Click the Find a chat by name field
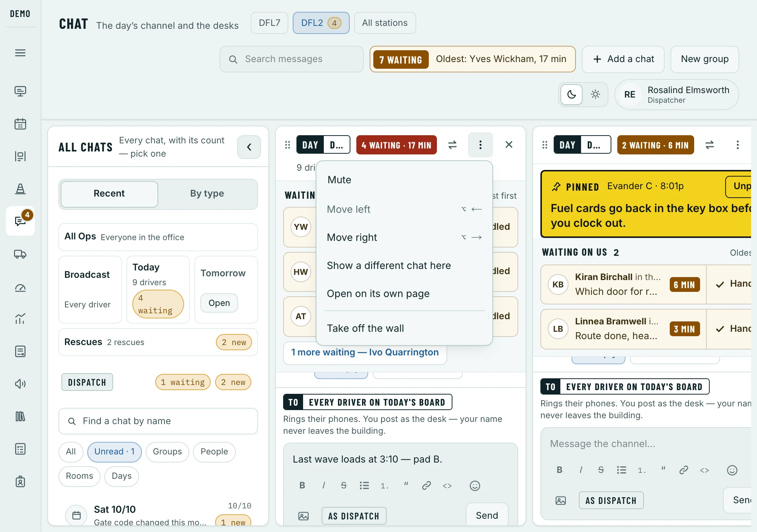This screenshot has height=532, width=757. click(158, 421)
